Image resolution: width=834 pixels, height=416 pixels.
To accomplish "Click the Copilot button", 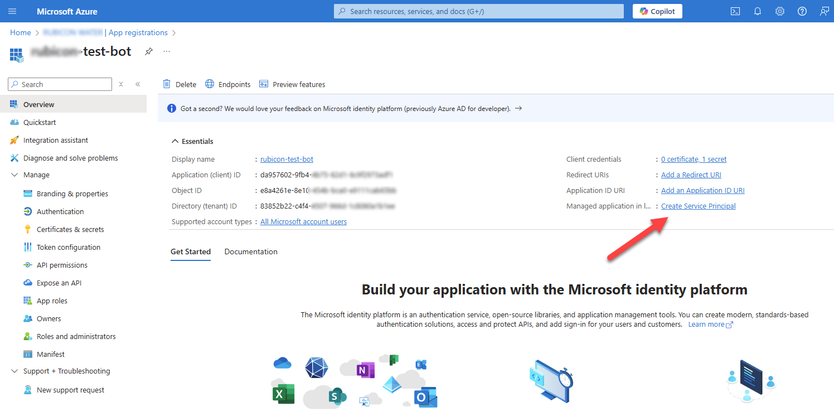I will pos(657,11).
